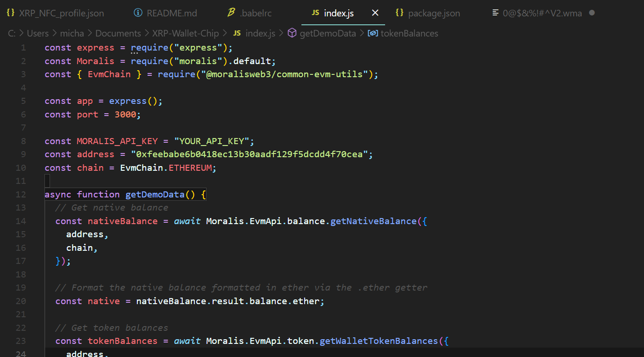Image resolution: width=644 pixels, height=357 pixels.
Task: Open the Users breadcrumb folder
Action: point(38,33)
